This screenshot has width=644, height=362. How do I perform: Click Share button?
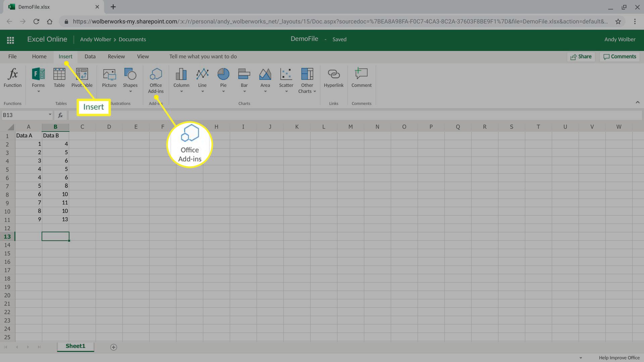point(581,57)
